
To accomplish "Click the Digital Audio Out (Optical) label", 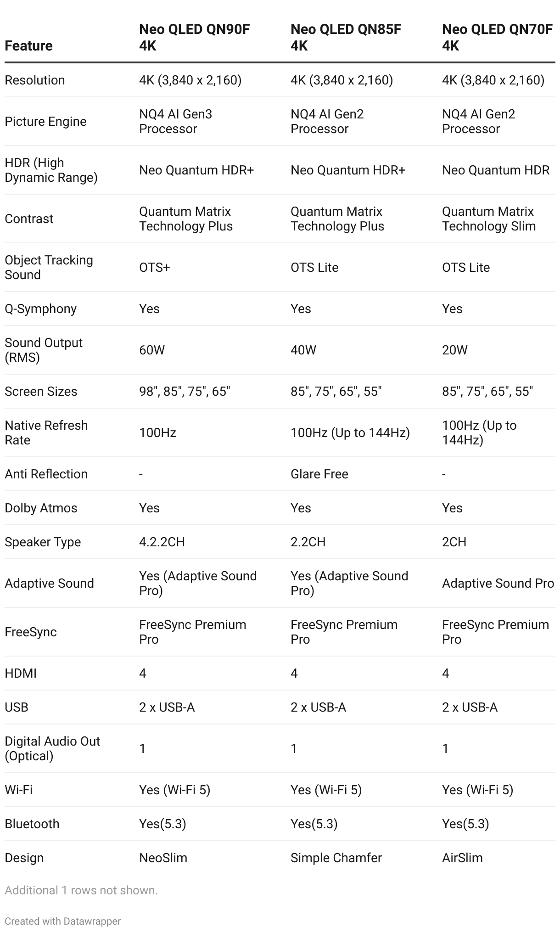I will 52,748.
